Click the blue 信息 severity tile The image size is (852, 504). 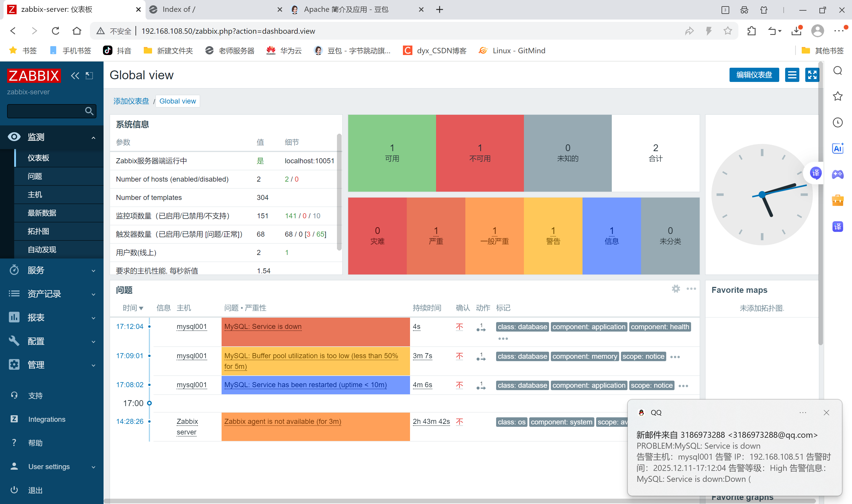click(611, 236)
